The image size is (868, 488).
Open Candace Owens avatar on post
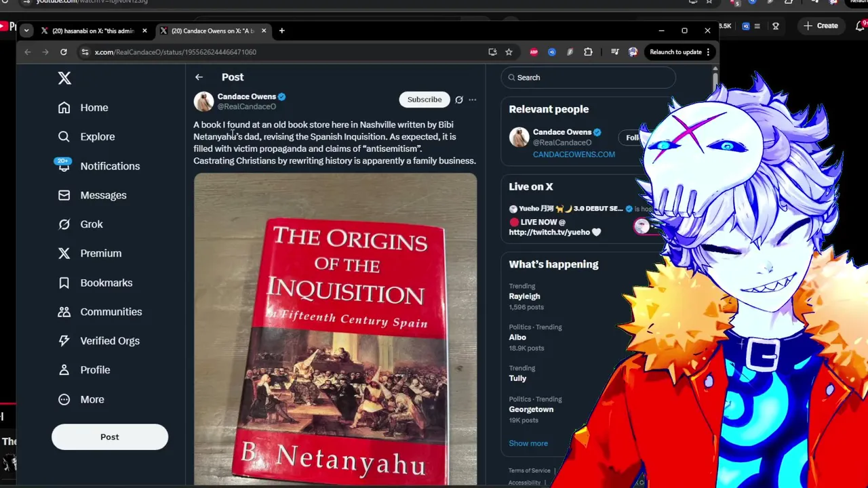(203, 101)
